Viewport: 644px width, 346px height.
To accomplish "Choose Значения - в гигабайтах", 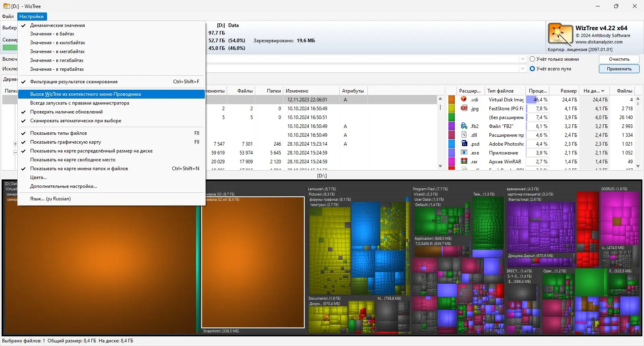I will [111, 60].
